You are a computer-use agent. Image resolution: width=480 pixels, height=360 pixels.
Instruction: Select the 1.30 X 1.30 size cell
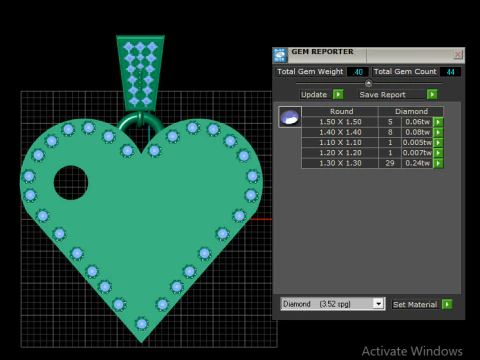click(340, 163)
